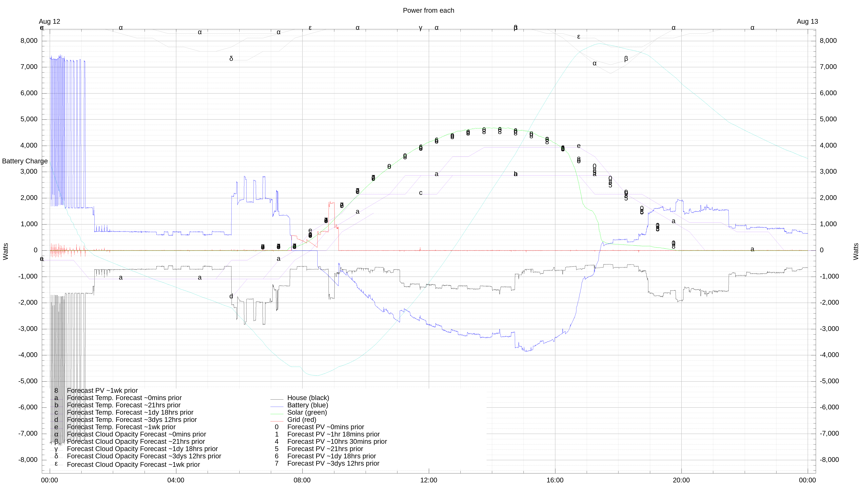Click legend entry "Forecast PV ~21hrs prior"
This screenshot has width=868, height=488.
[325, 449]
